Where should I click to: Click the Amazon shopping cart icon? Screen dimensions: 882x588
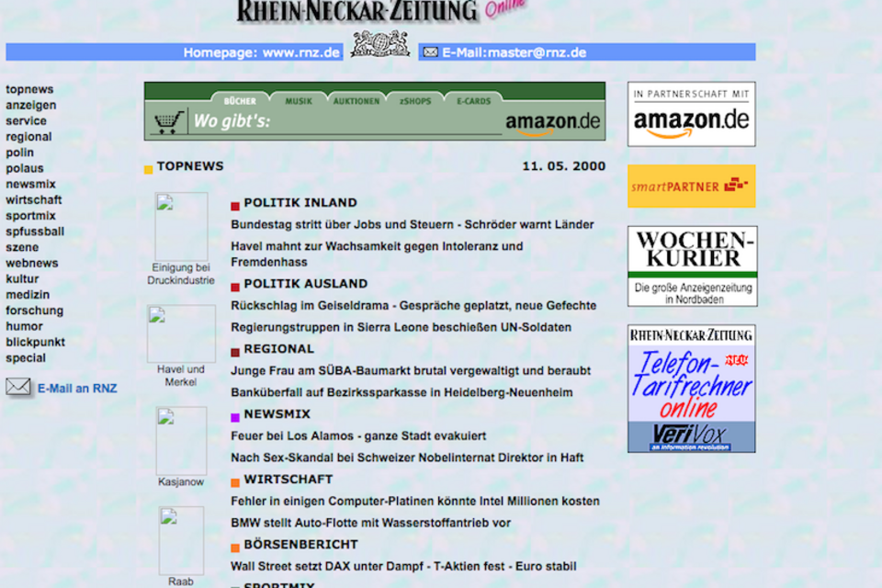tap(169, 121)
